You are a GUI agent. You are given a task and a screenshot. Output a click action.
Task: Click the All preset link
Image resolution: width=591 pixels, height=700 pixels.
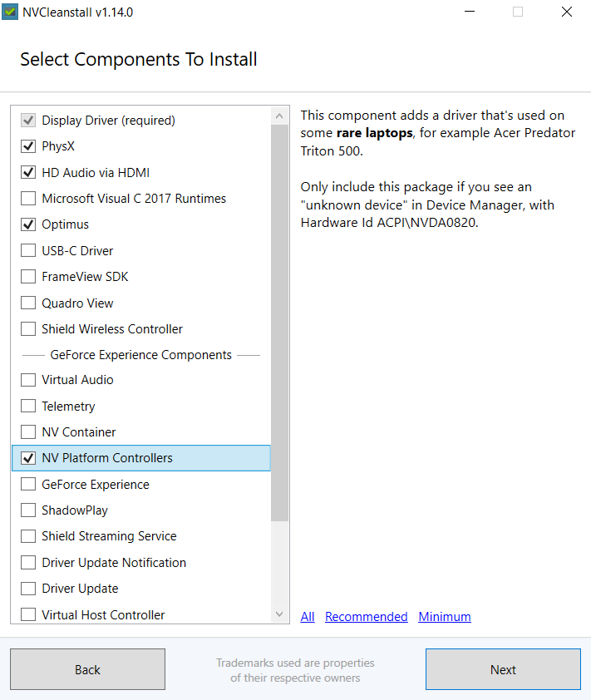[x=308, y=617]
